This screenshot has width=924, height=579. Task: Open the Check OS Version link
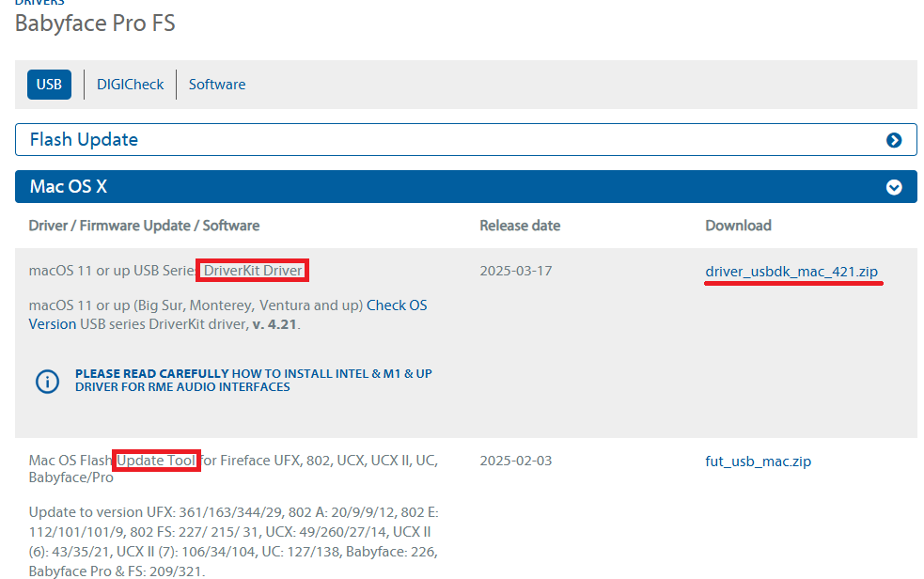(x=228, y=315)
